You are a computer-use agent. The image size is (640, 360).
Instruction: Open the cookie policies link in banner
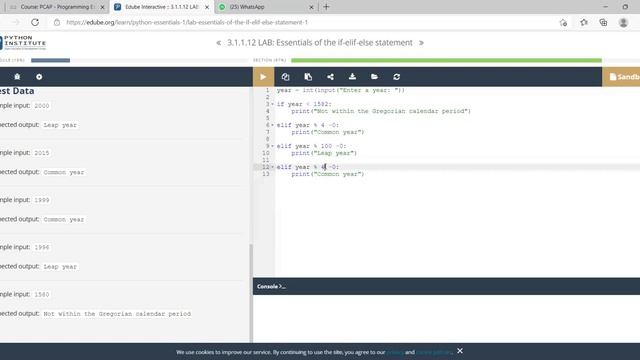434,352
